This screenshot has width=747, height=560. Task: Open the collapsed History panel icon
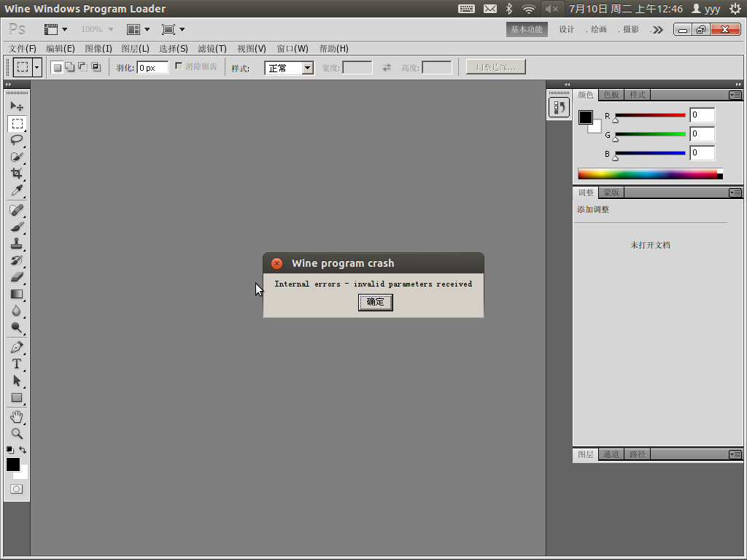point(559,107)
